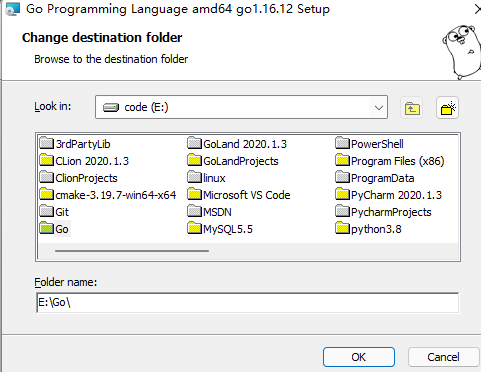
Task: Select the Program Files (x86) folder
Action: pyautogui.click(x=390, y=161)
